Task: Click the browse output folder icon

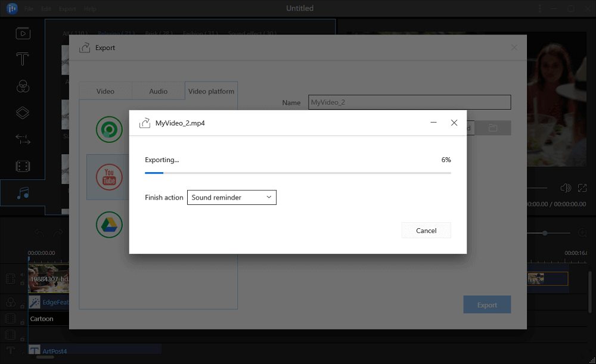Action: pyautogui.click(x=493, y=128)
